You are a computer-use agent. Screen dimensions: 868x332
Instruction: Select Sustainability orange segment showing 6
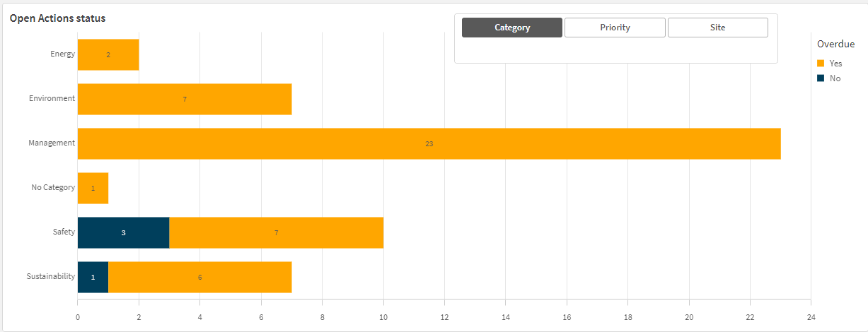pyautogui.click(x=199, y=277)
